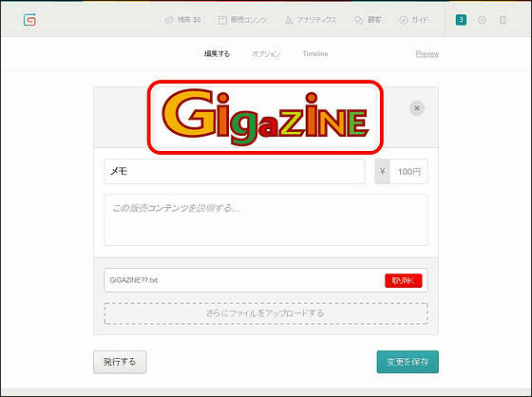Remove cover image with the X button
Viewport: 532px width, 397px height.
pyautogui.click(x=417, y=108)
